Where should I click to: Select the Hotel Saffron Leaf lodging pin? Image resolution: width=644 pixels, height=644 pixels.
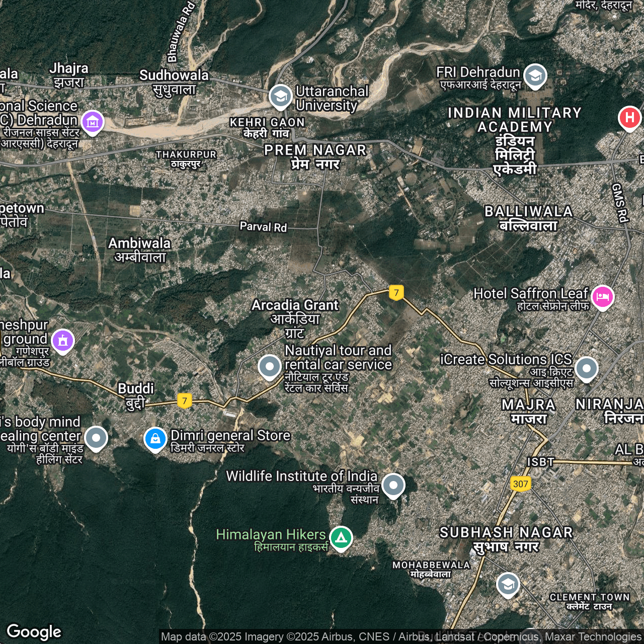coord(602,297)
